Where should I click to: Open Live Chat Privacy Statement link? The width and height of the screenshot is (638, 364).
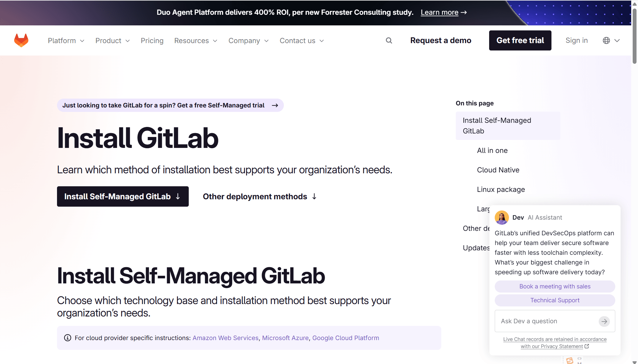click(x=555, y=343)
